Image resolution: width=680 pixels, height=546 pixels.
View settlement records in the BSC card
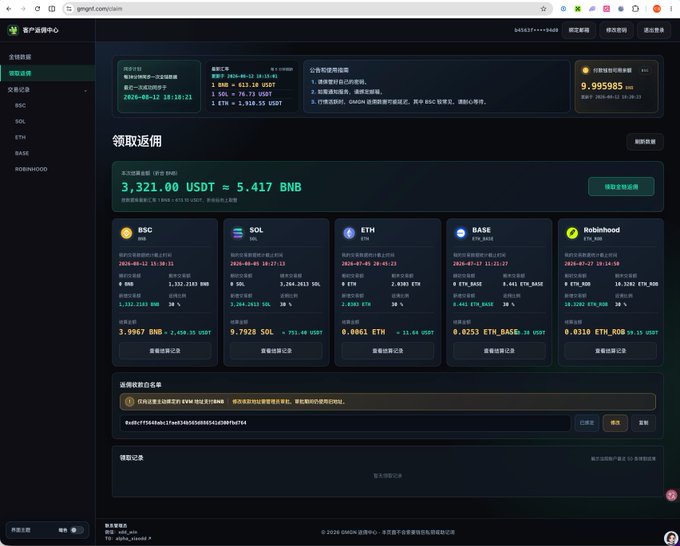click(165, 351)
